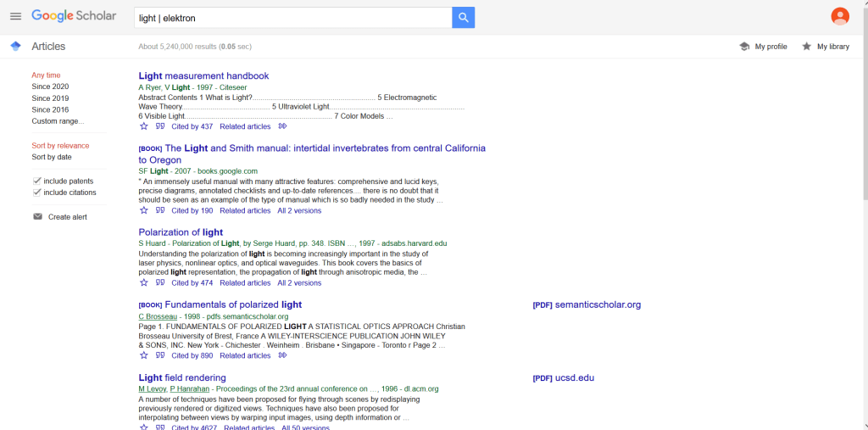Viewport: 868px width, 430px height.
Task: Uncheck the include patents checkbox
Action: (37, 181)
